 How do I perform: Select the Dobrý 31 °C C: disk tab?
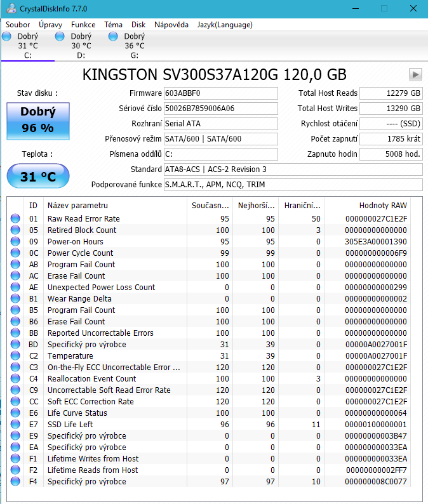point(28,46)
